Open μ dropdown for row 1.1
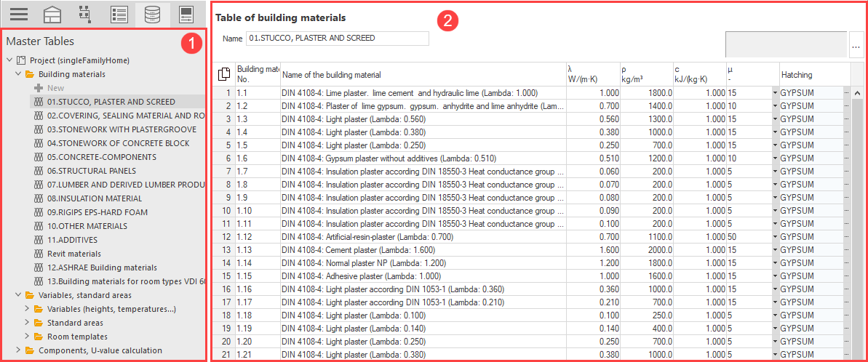This screenshot has width=868, height=362. click(x=775, y=93)
